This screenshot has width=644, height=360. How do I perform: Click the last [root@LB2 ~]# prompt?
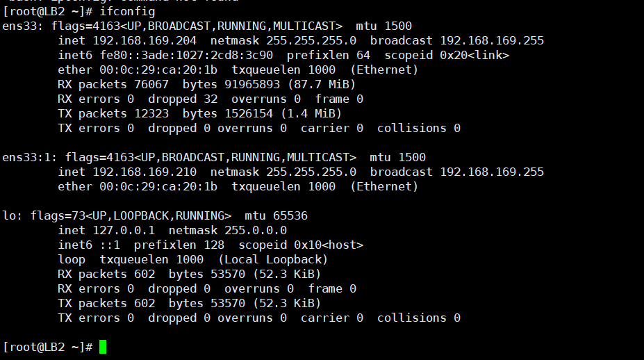48,347
